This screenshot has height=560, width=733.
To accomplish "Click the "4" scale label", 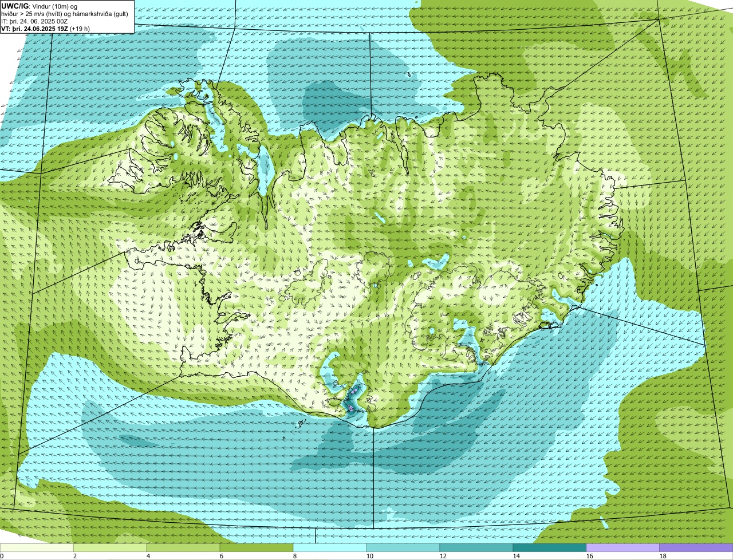I will tap(148, 556).
